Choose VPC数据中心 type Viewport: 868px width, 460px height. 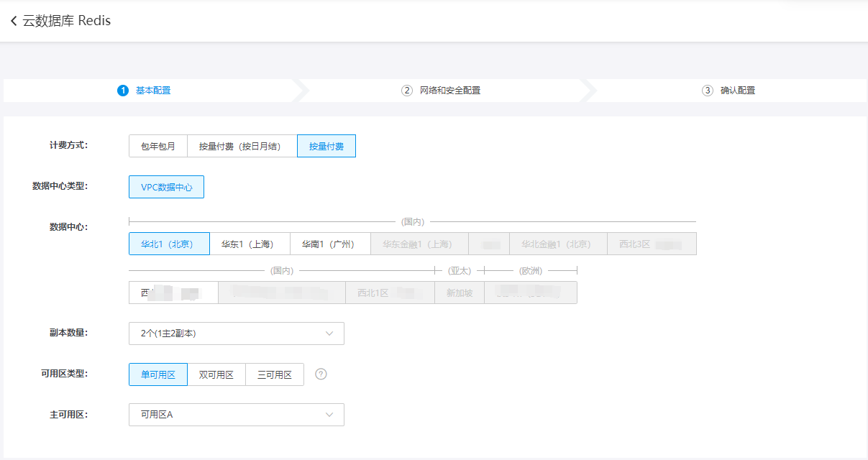point(167,187)
